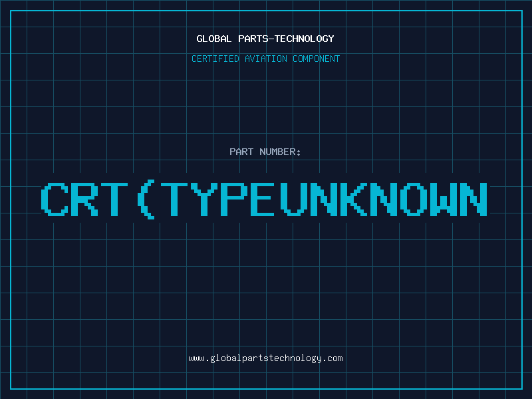Open the www.globalpartstechnology.com link
Screen dimensions: 532x399
pyautogui.click(x=265, y=358)
